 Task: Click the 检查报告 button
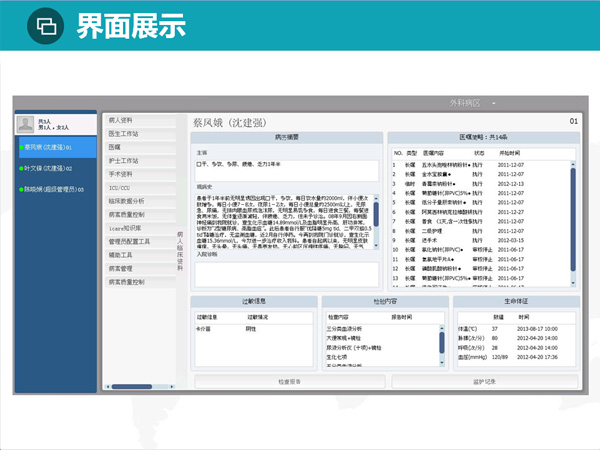(x=290, y=382)
